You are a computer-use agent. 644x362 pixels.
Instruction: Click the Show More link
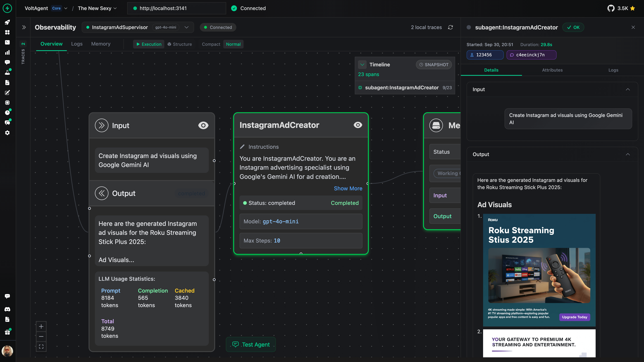348,188
